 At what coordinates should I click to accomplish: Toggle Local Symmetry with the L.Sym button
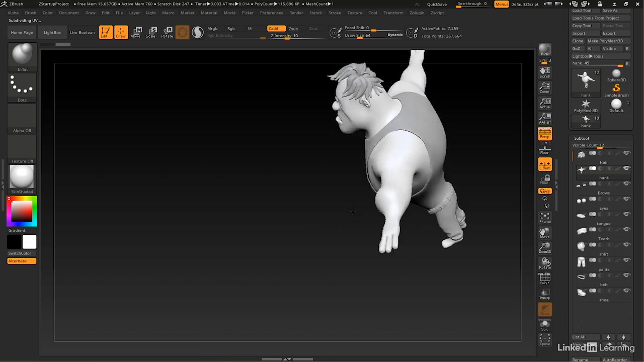pyautogui.click(x=545, y=164)
